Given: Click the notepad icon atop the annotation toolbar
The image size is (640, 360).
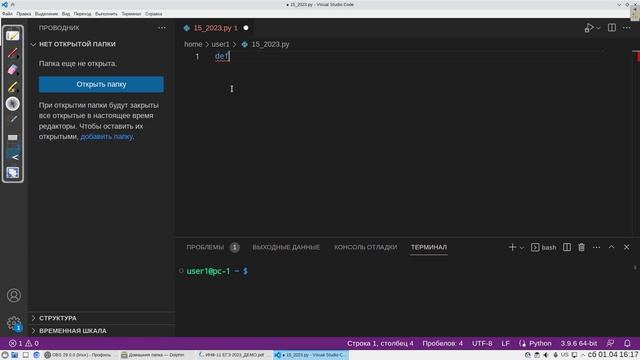Looking at the screenshot, I should pos(13,36).
